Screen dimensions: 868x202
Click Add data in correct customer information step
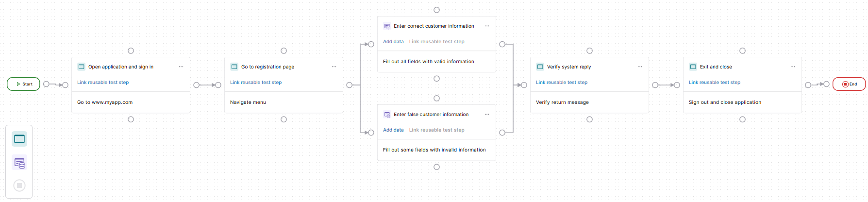pyautogui.click(x=393, y=42)
